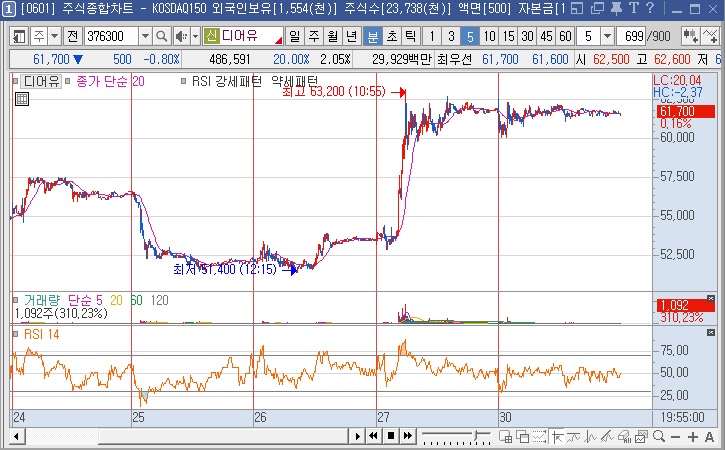Click the eraser tool icon
Image resolution: width=725 pixels, height=450 pixels.
(624, 436)
